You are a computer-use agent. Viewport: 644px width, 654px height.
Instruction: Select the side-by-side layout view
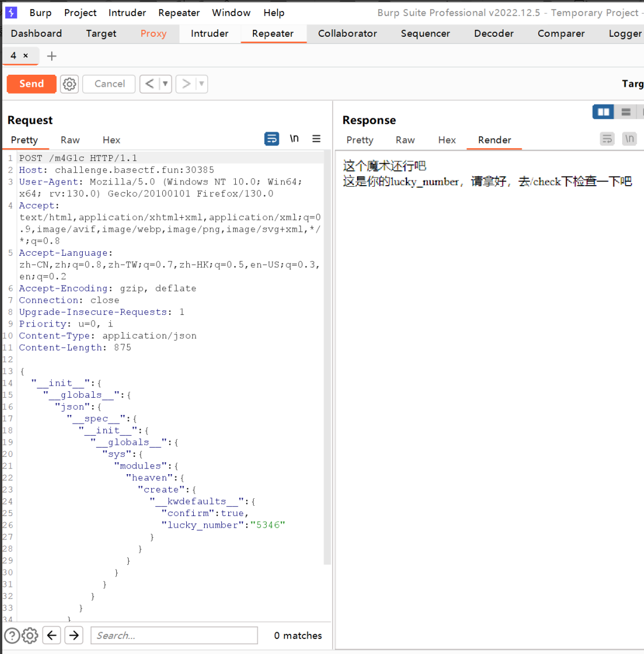(603, 112)
